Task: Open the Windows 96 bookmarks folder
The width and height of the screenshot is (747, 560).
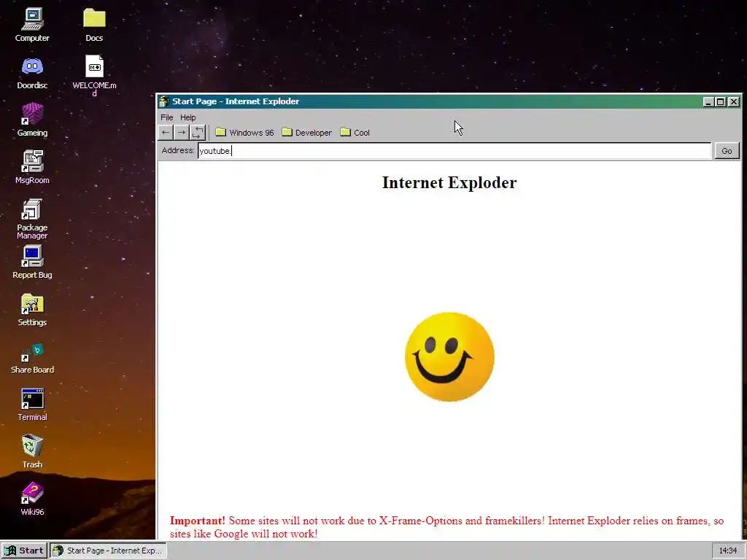Action: (x=245, y=133)
